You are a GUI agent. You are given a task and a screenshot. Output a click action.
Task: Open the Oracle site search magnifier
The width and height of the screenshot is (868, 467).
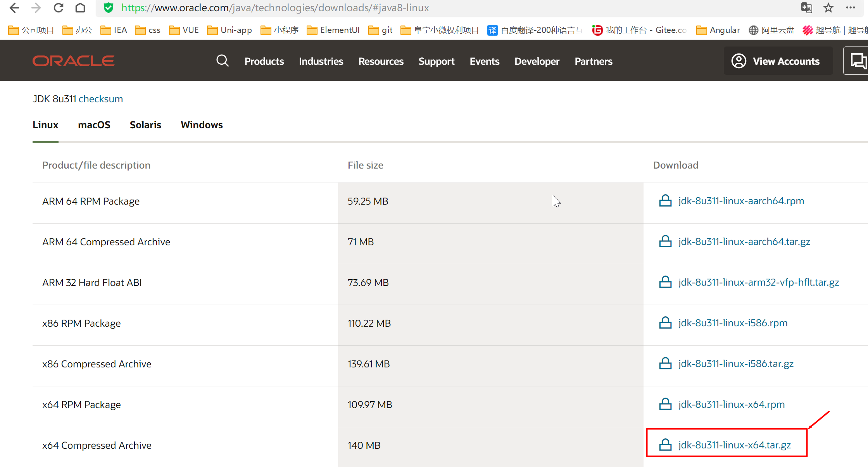pyautogui.click(x=223, y=61)
